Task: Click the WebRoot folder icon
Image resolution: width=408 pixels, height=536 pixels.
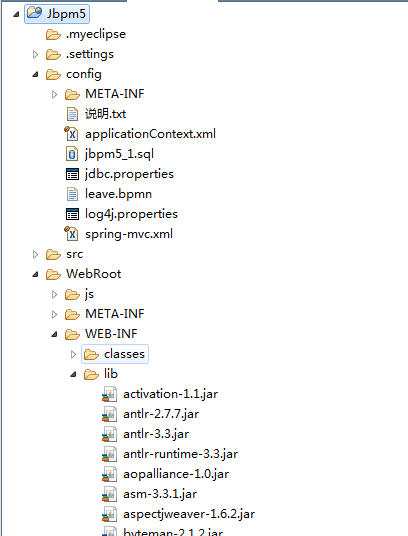Action: (53, 274)
